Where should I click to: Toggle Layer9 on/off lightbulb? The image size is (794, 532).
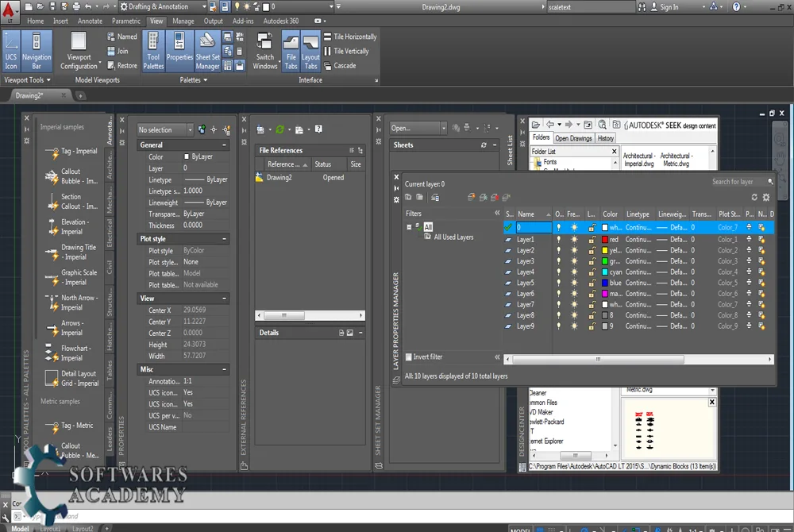[x=558, y=326]
